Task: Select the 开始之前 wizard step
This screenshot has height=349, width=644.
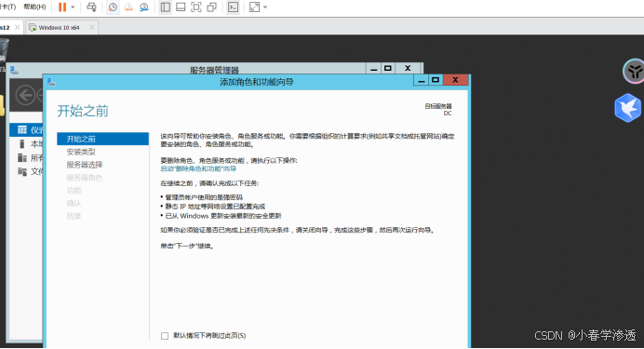Action: pos(102,139)
